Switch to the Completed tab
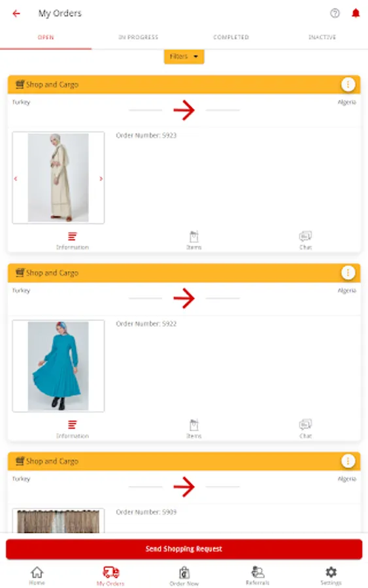Image resolution: width=368 pixels, height=588 pixels. [x=231, y=37]
